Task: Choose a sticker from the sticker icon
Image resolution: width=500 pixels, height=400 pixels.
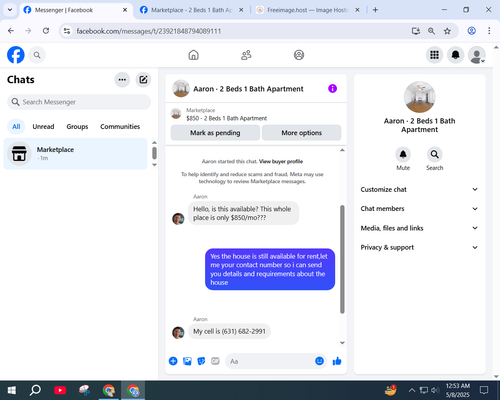Action: [x=201, y=361]
